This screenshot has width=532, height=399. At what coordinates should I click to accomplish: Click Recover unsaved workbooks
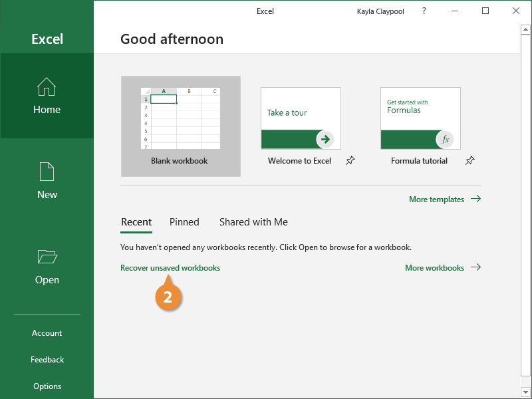170,267
